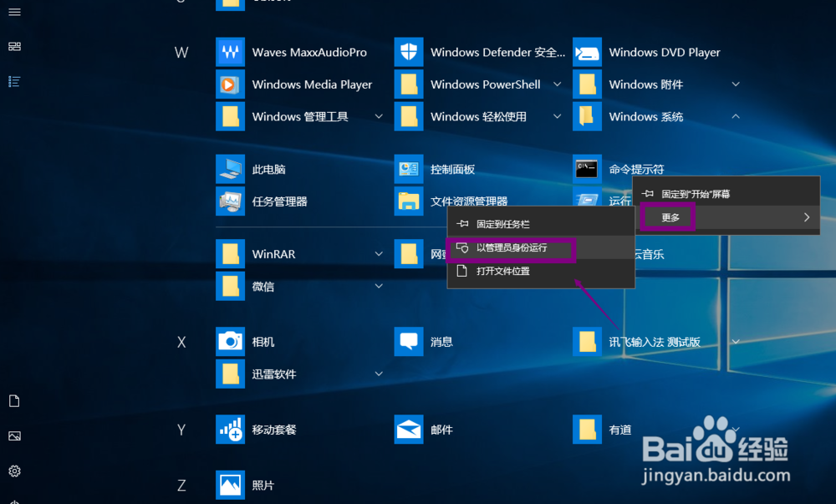Launch Windows Media Player icon
The width and height of the screenshot is (836, 504).
230,84
